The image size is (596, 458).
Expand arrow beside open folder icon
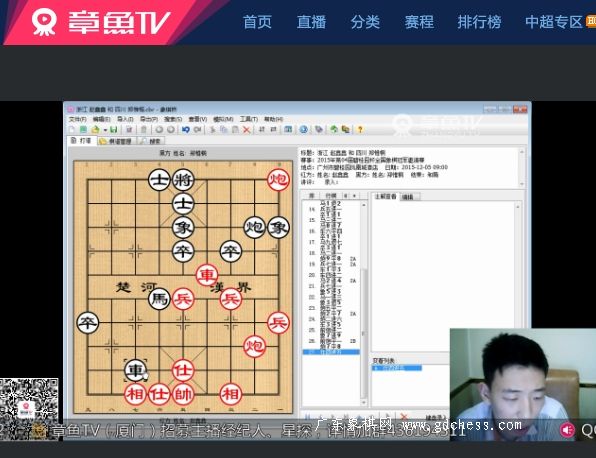coord(105,130)
